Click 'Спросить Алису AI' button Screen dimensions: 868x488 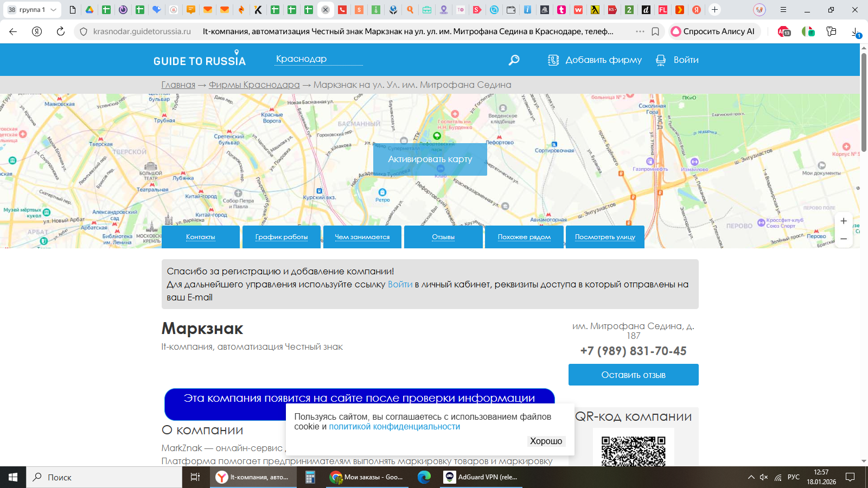[713, 31]
